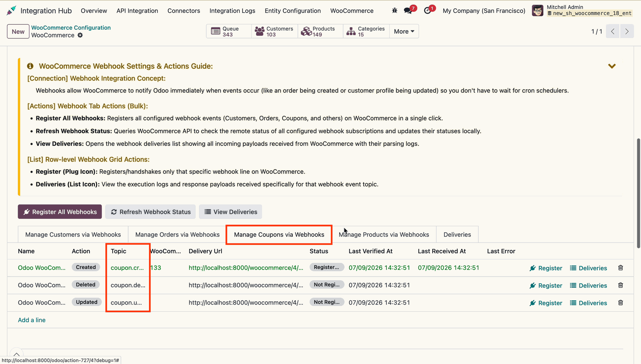Delete the coupon.de... webhook row
This screenshot has height=364, width=641.
(621, 285)
